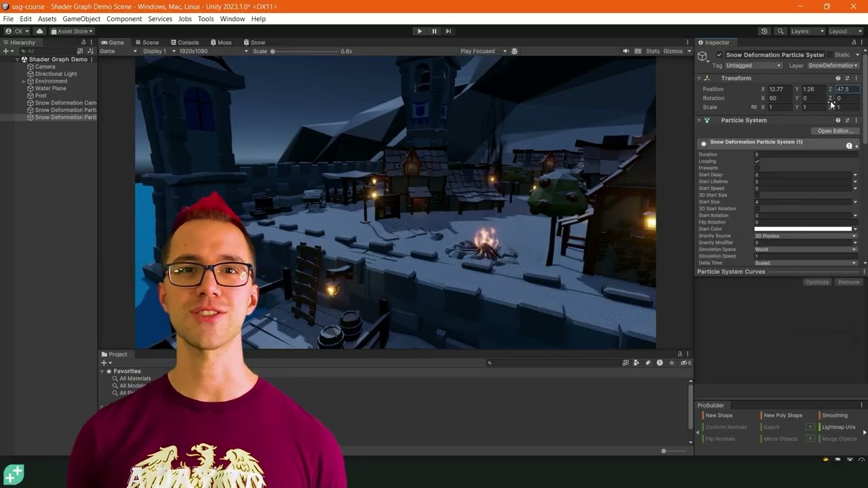Click the Game view VSync bug icon

[515, 51]
